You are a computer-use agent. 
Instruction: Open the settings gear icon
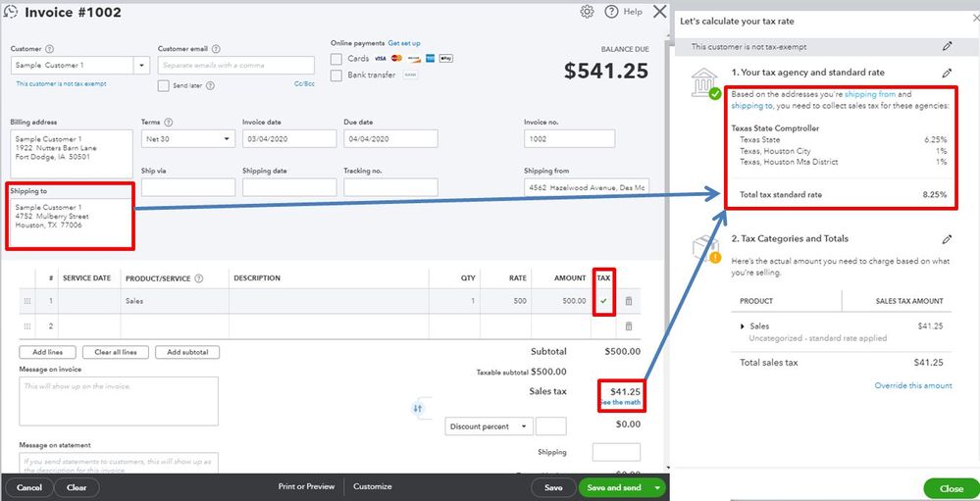(x=587, y=11)
